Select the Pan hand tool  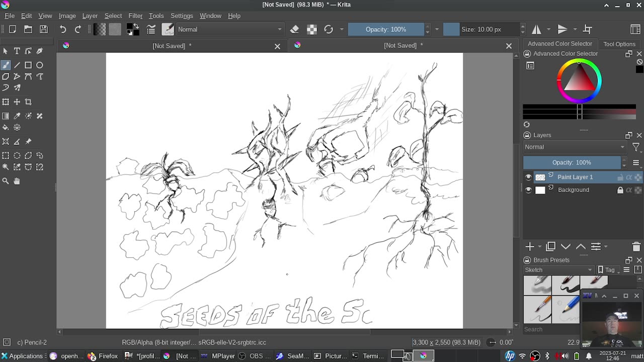(x=17, y=181)
